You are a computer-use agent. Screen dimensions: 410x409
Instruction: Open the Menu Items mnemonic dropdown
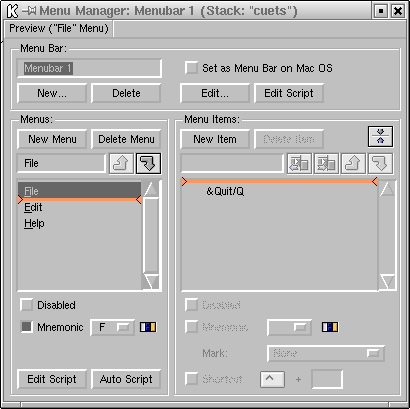point(290,327)
